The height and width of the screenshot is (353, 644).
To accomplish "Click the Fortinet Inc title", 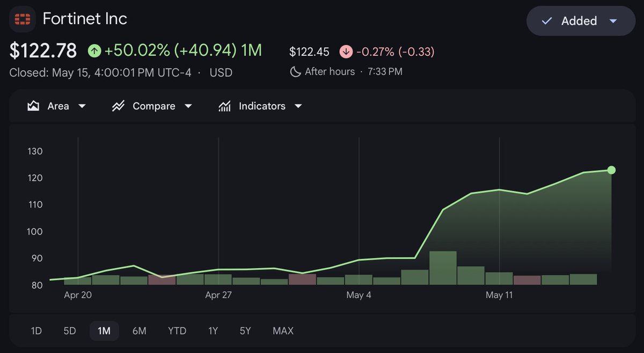I will tap(85, 19).
